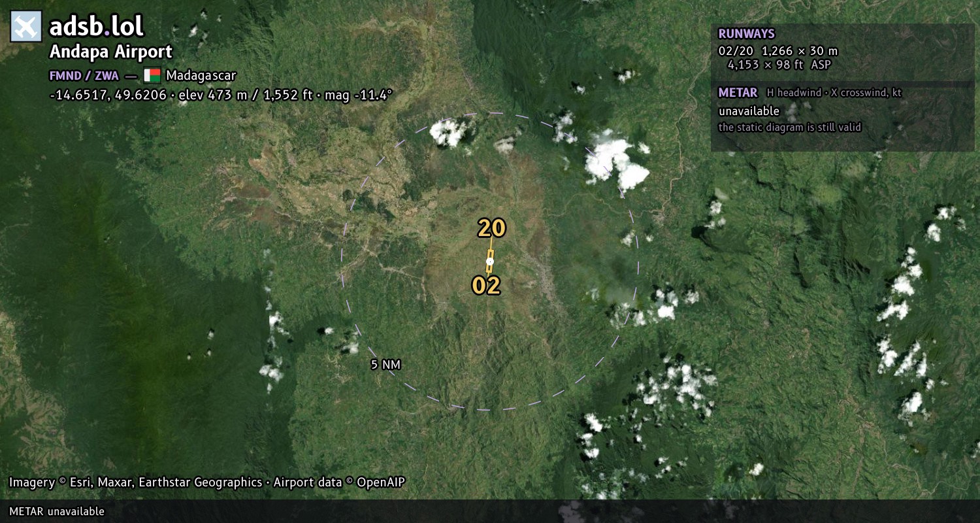Viewport: 980px width, 523px height.
Task: Click the headwind crosswind legend text
Action: 834,93
